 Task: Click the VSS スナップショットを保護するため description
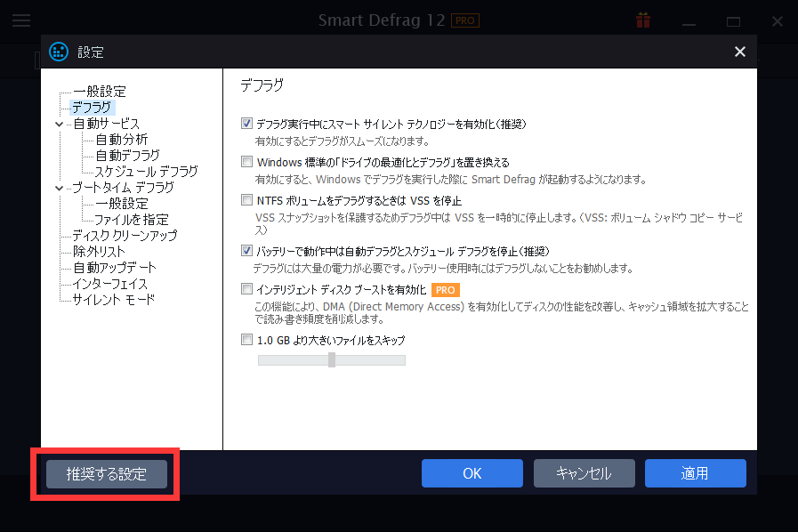click(x=499, y=224)
